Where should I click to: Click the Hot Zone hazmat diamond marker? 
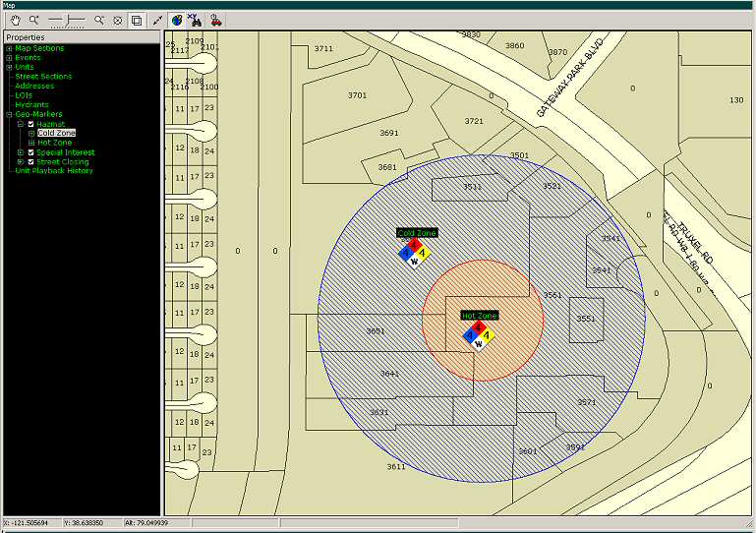coord(478,334)
